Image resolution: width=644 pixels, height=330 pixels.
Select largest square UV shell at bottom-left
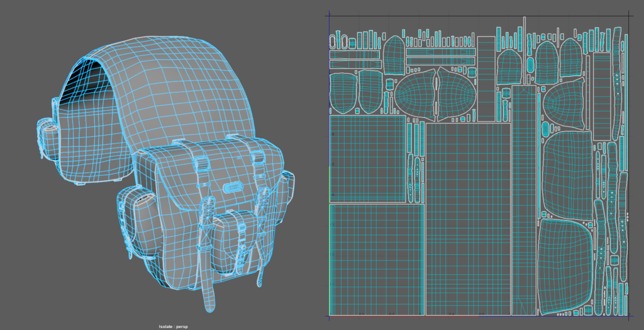pos(377,259)
